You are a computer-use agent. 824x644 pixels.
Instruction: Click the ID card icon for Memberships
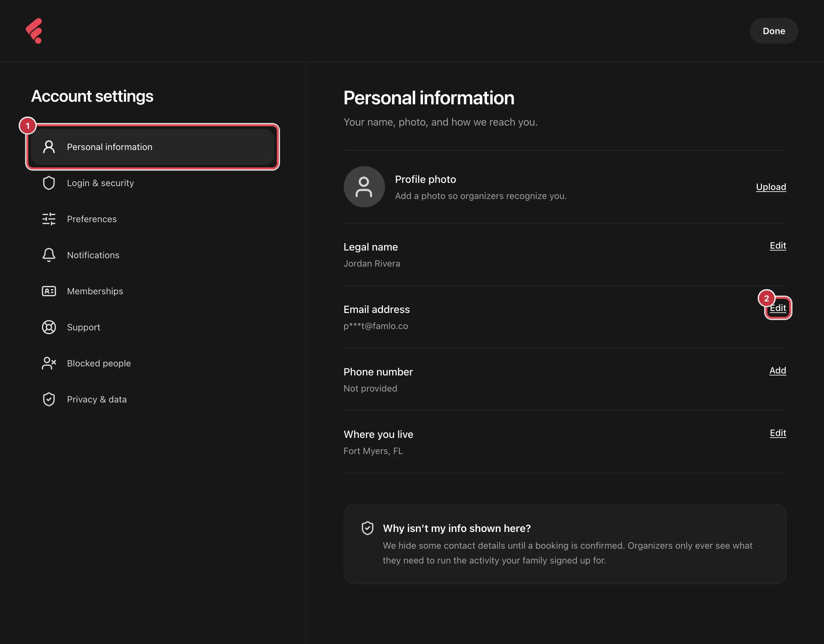pos(49,291)
